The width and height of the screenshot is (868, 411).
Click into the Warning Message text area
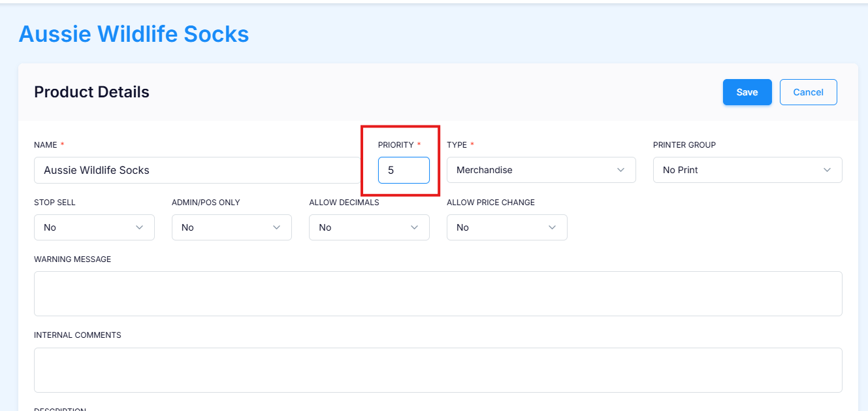[x=438, y=294]
